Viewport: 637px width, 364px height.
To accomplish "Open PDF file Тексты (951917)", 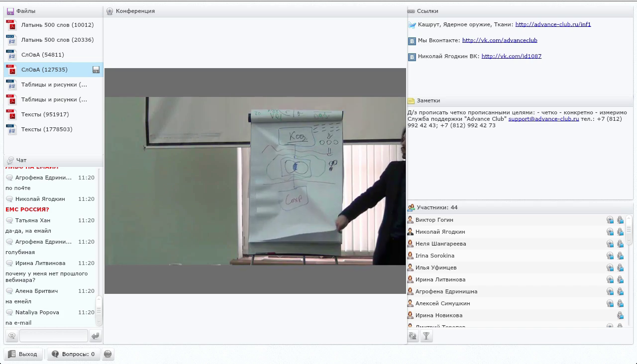I will coord(53,114).
